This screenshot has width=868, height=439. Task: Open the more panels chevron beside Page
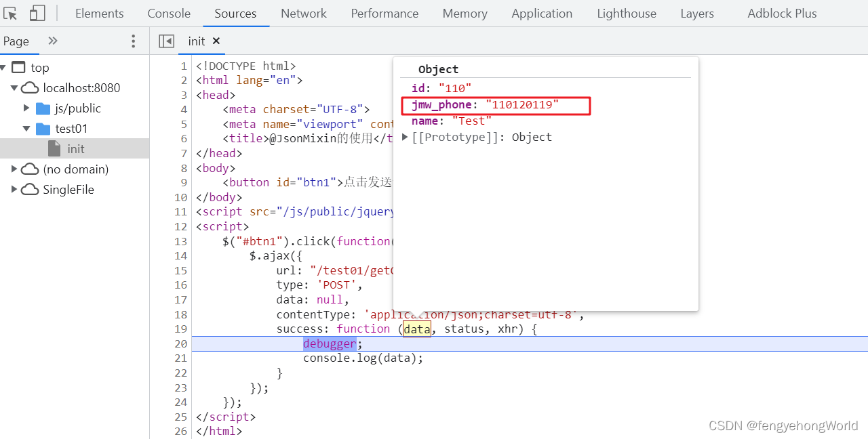[x=53, y=41]
